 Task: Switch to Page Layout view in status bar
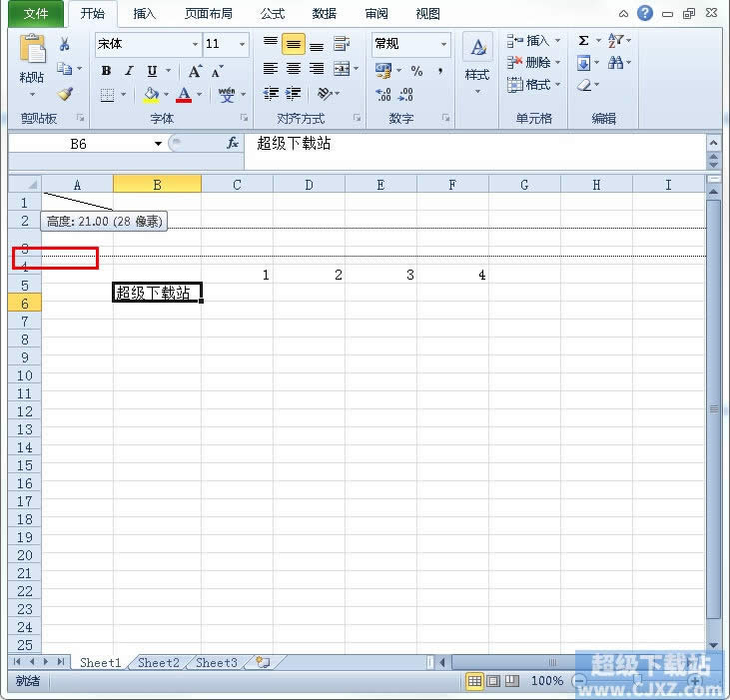coord(493,681)
